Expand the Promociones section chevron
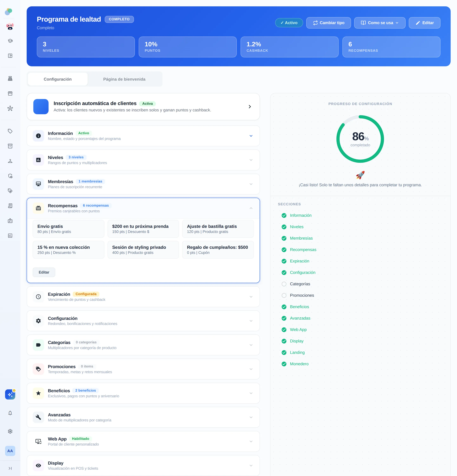Image resolution: width=457 pixels, height=476 pixels. (251, 369)
